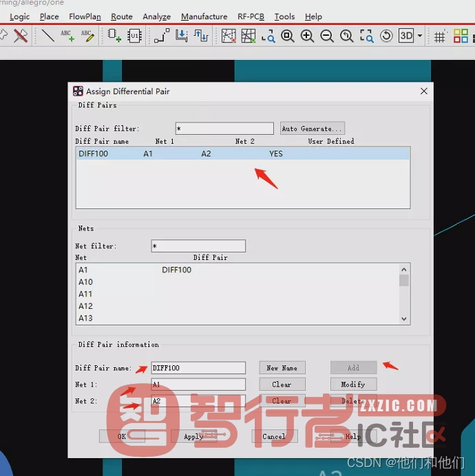This screenshot has width=475, height=476.
Task: Select the DIFF100 row in Diff Pairs list
Action: click(x=243, y=153)
